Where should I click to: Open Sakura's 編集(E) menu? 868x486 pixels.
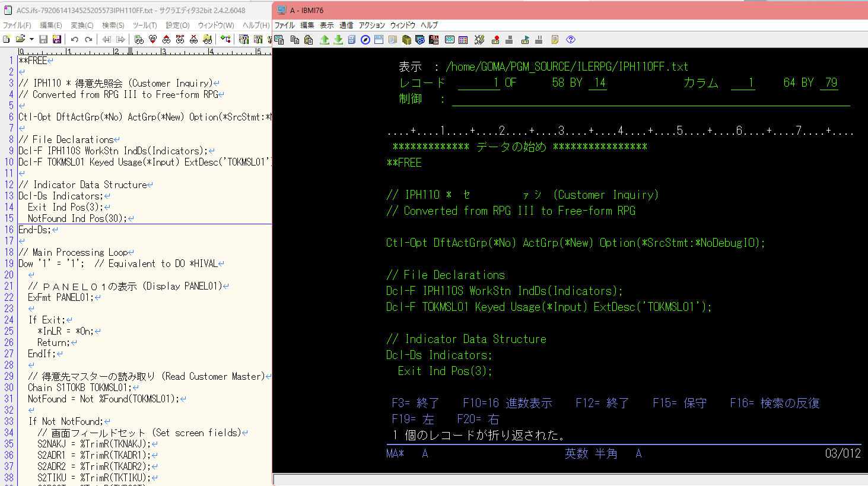coord(50,25)
